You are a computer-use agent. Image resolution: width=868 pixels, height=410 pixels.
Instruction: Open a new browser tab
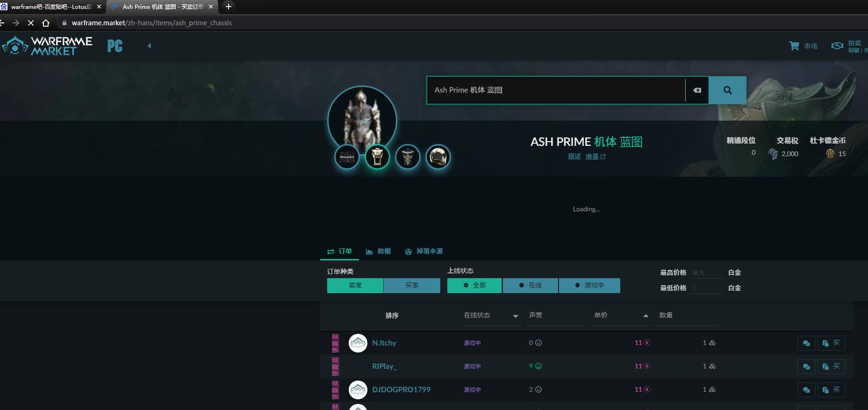point(228,7)
